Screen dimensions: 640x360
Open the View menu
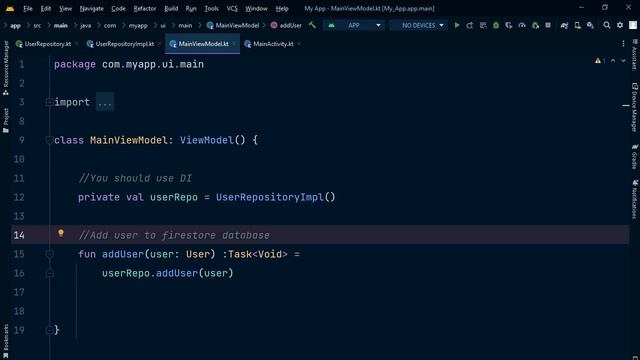[65, 8]
